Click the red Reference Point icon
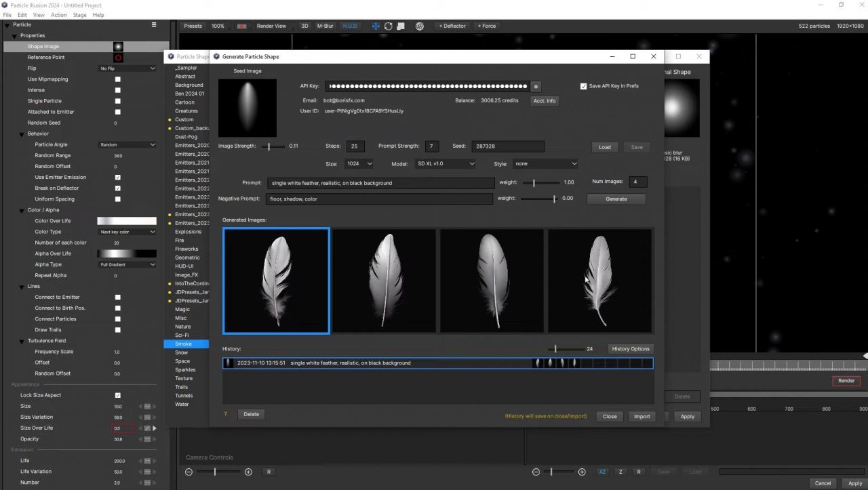Screen dimensions: 868x490 point(118,58)
